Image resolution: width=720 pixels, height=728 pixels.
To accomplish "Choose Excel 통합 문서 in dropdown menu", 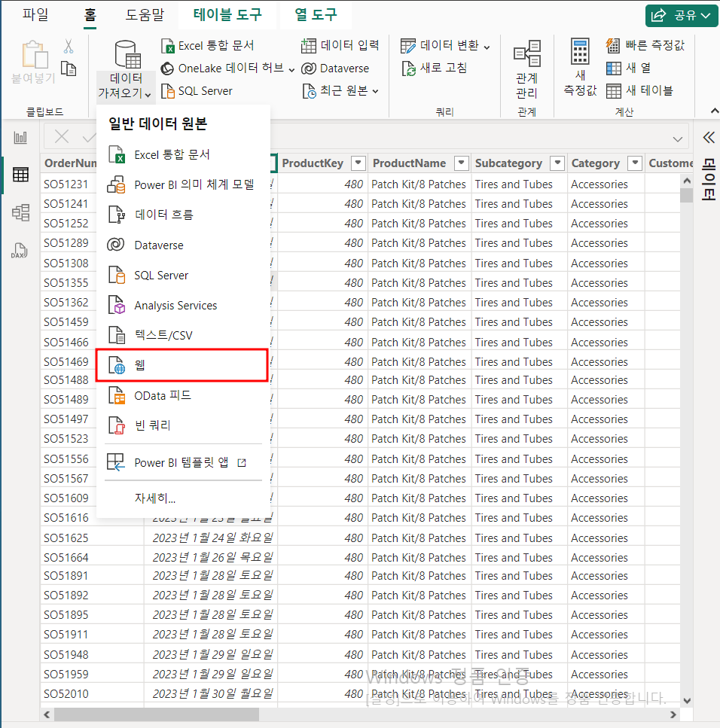I will coord(182,154).
